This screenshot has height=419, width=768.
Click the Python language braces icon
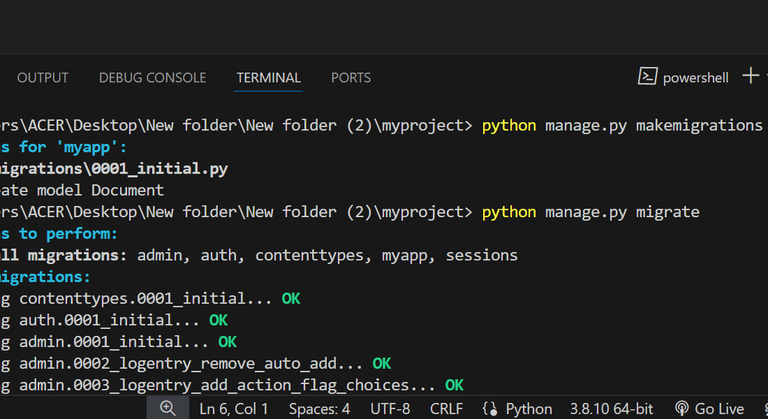(x=490, y=408)
